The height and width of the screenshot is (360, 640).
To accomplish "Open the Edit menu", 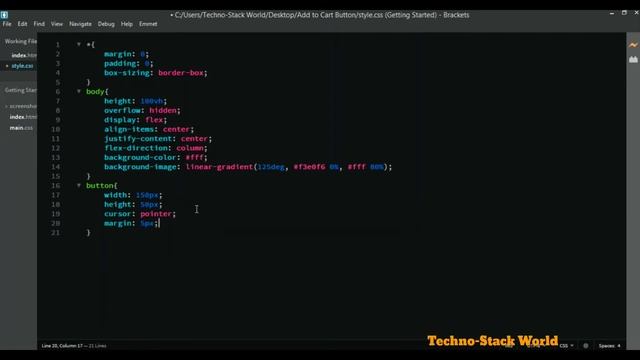I will 22,24.
